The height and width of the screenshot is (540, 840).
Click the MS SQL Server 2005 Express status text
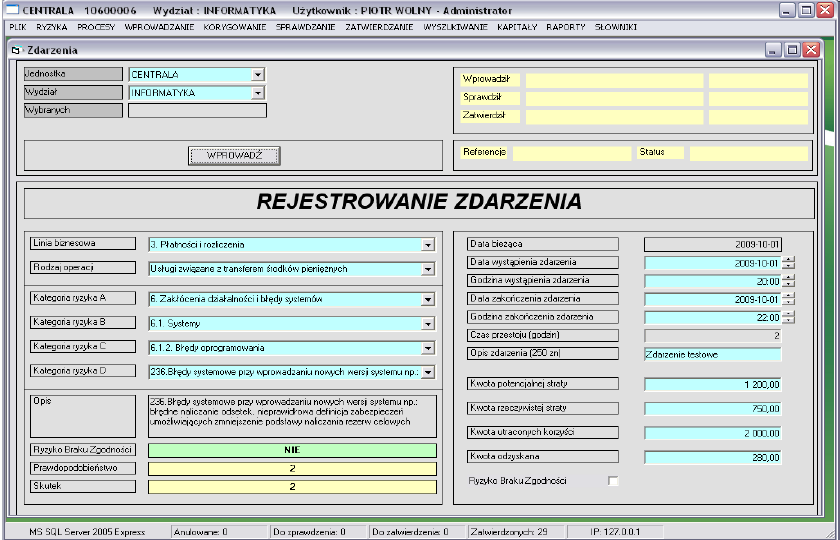(87, 532)
